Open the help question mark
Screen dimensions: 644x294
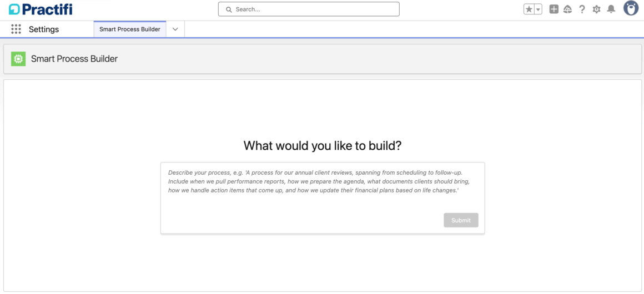(582, 9)
